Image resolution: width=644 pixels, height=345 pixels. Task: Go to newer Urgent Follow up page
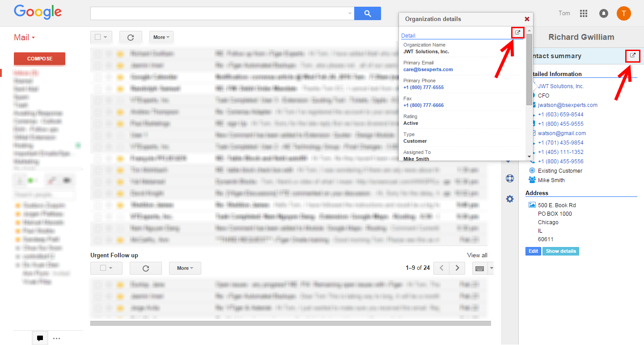(441, 268)
